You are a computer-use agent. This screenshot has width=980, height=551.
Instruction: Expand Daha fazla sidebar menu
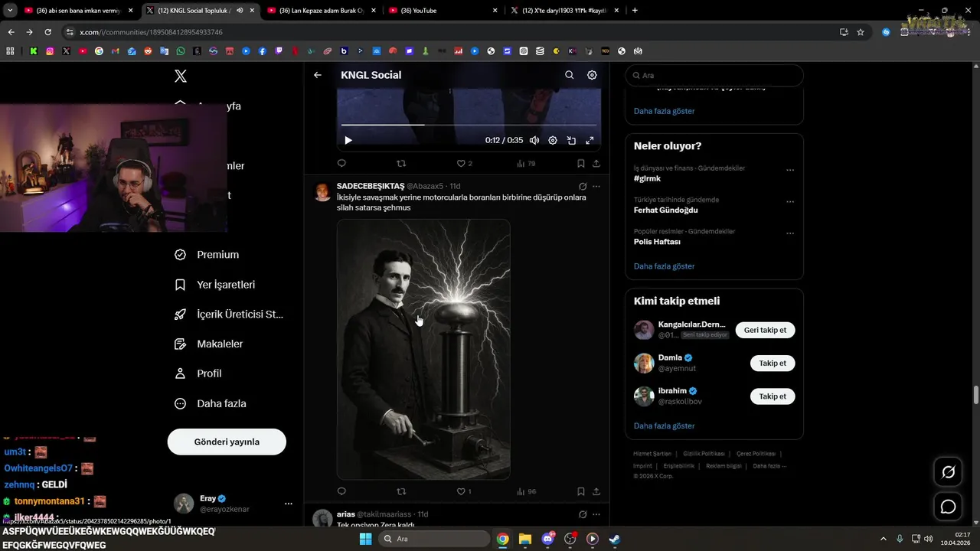[x=211, y=403]
